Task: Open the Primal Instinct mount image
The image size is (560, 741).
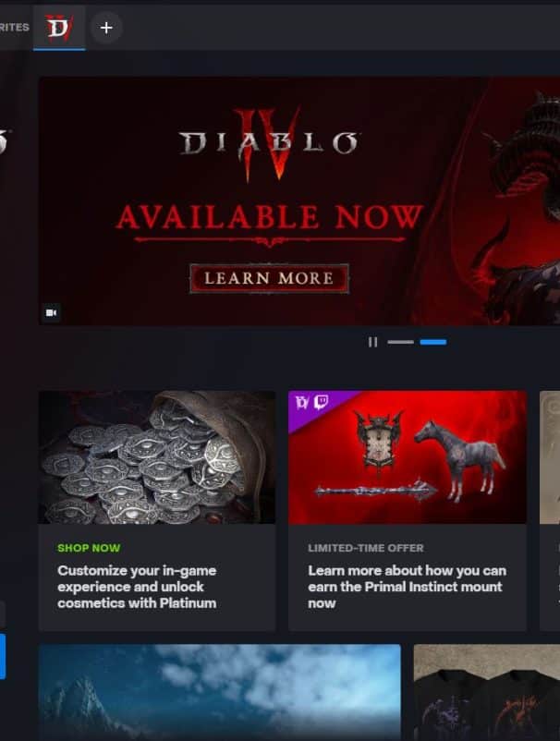Action: [408, 457]
